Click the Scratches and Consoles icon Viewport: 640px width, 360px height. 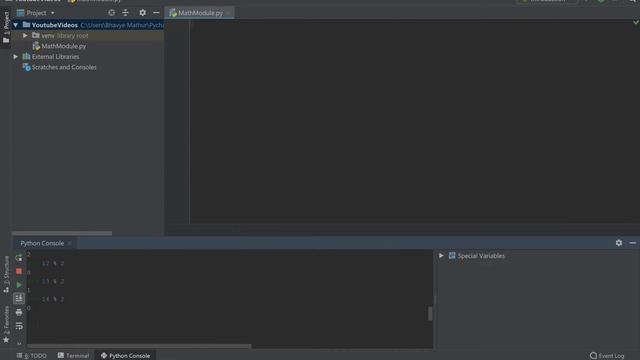point(27,67)
